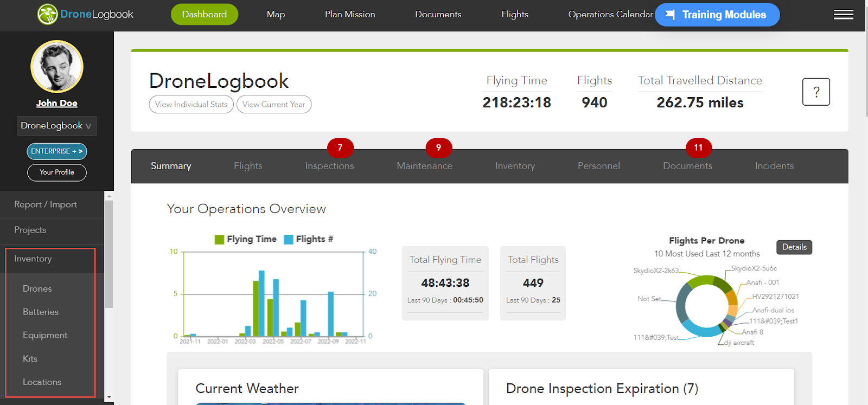Screen dimensions: 868x405
Task: Open Your Profile
Action: [x=57, y=172]
